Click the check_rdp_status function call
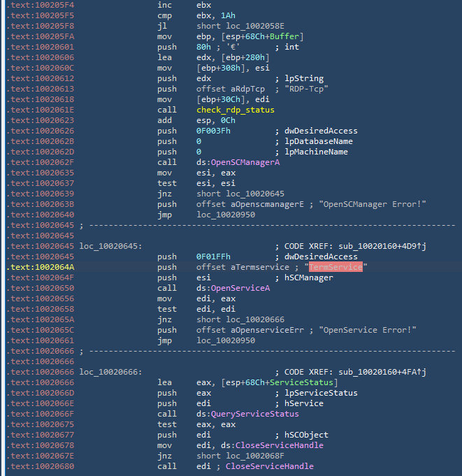This screenshot has height=476, width=462. point(236,110)
